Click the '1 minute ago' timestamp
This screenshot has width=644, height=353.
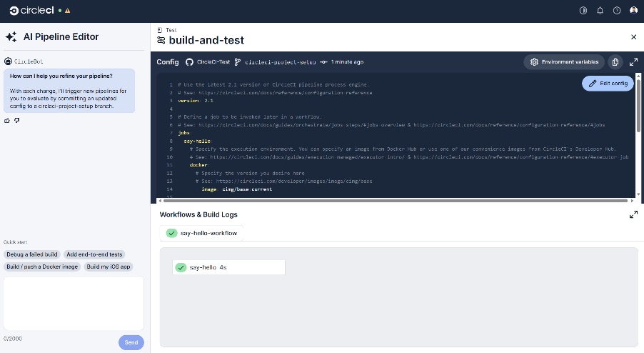point(347,62)
